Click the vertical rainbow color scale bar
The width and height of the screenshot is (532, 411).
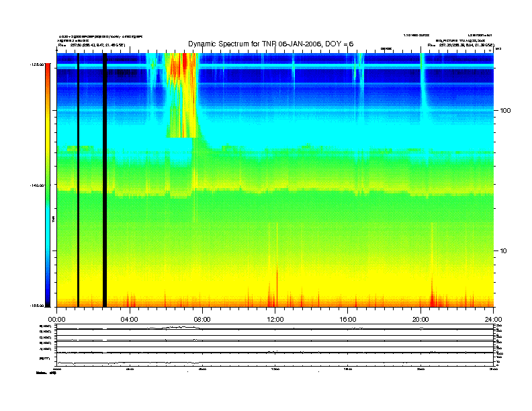[48, 185]
